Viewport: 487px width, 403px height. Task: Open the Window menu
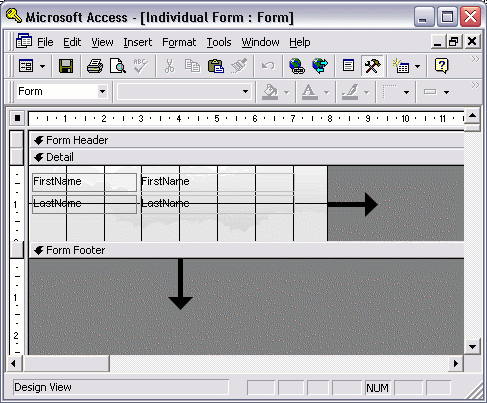260,42
